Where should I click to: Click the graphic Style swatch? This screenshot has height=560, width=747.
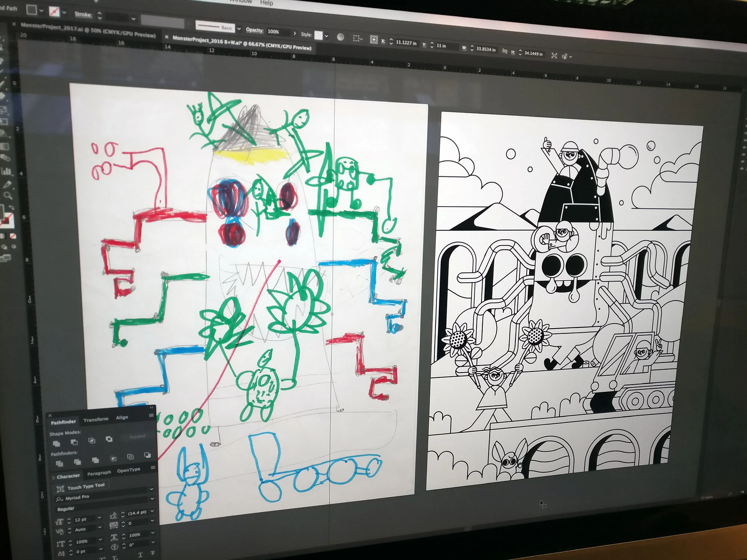[318, 35]
